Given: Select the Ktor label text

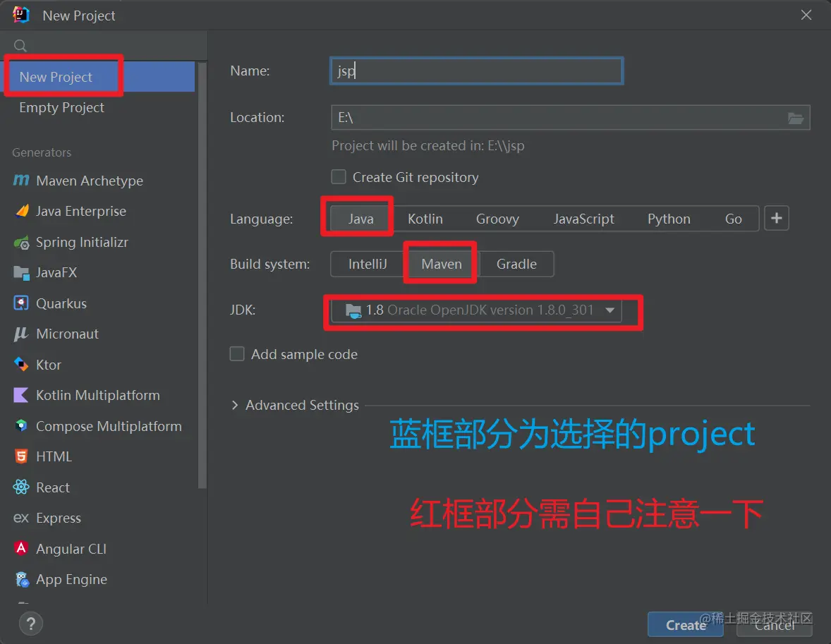Looking at the screenshot, I should [x=49, y=365].
